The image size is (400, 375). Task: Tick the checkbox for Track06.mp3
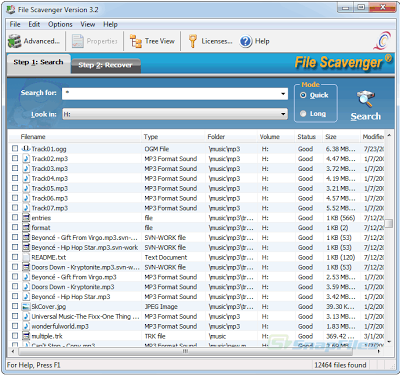click(15, 198)
